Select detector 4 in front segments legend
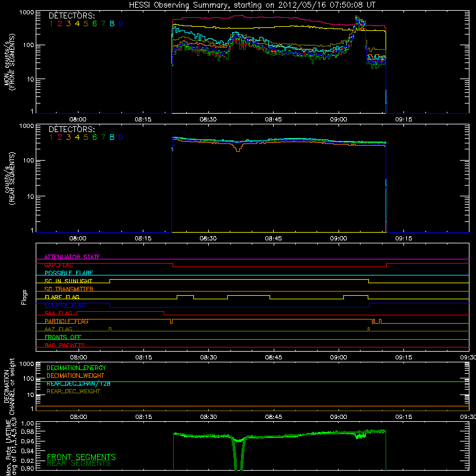Viewport: 476px width, 476px height. coord(77,24)
